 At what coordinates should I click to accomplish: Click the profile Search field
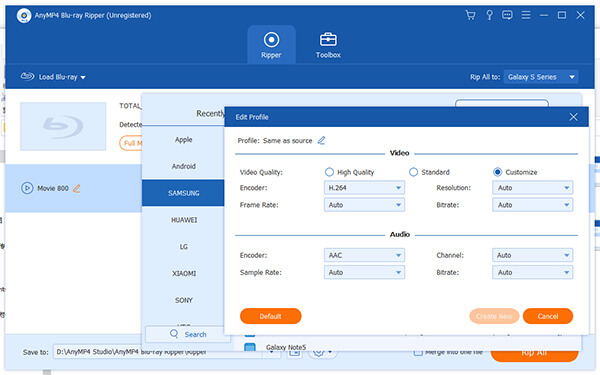point(188,334)
